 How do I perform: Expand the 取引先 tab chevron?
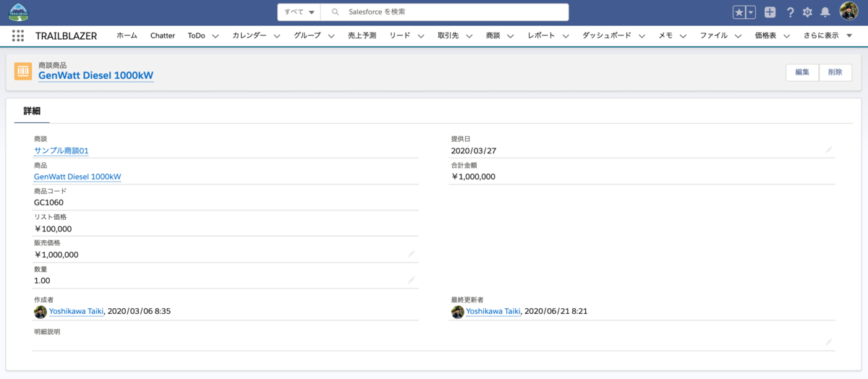tap(469, 35)
